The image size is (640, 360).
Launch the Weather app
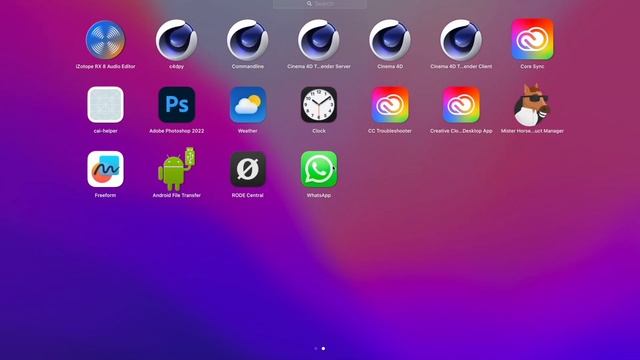pos(247,104)
